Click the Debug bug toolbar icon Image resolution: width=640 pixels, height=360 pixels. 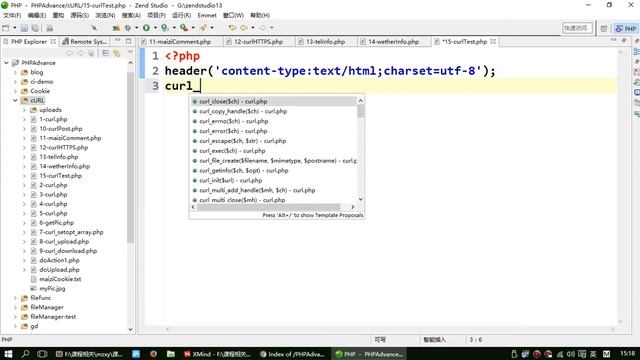point(128,28)
